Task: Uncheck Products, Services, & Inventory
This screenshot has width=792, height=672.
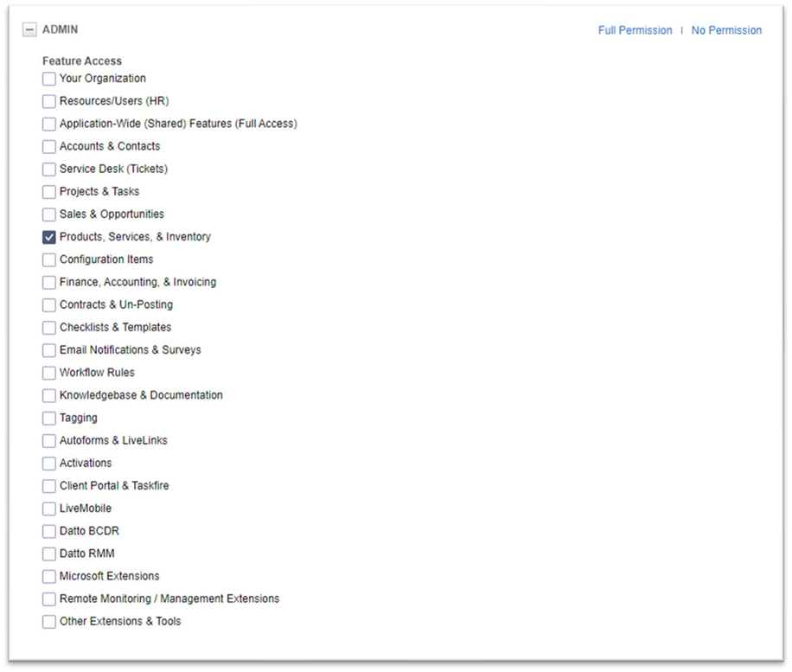Action: 48,236
